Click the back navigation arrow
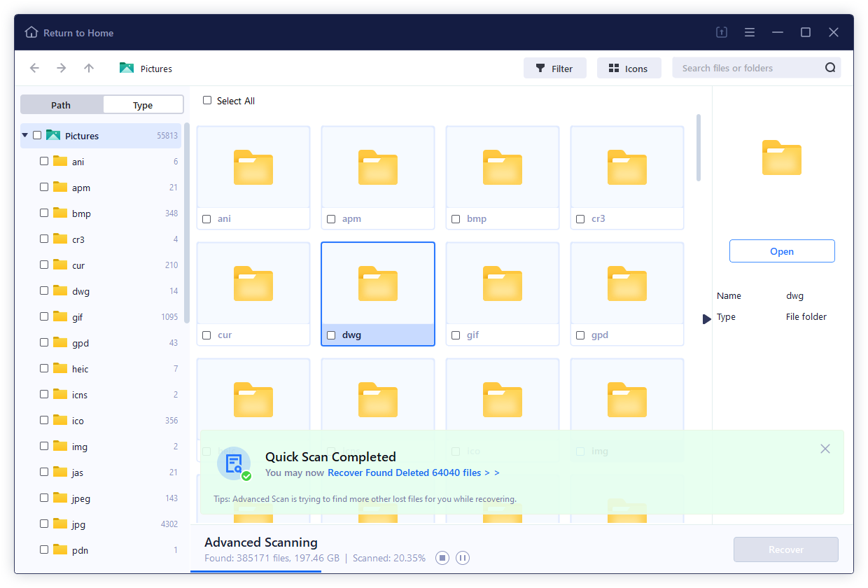Screen dimensions: 868x588 tap(34, 68)
